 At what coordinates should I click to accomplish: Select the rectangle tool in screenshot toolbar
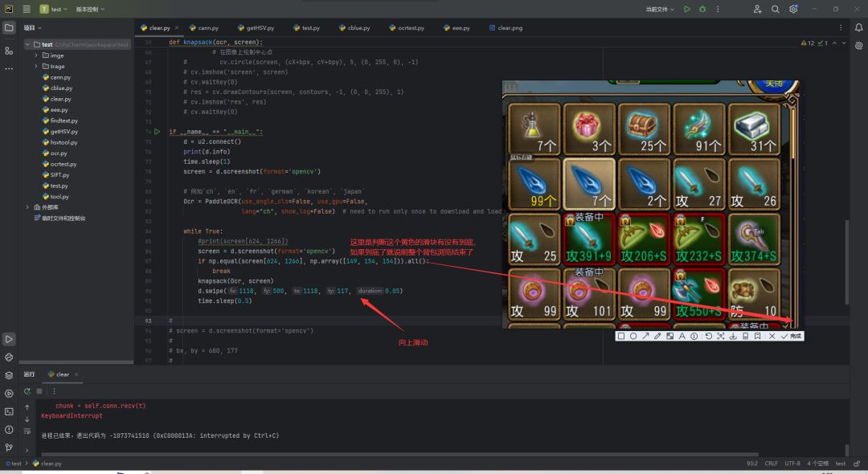(621, 336)
